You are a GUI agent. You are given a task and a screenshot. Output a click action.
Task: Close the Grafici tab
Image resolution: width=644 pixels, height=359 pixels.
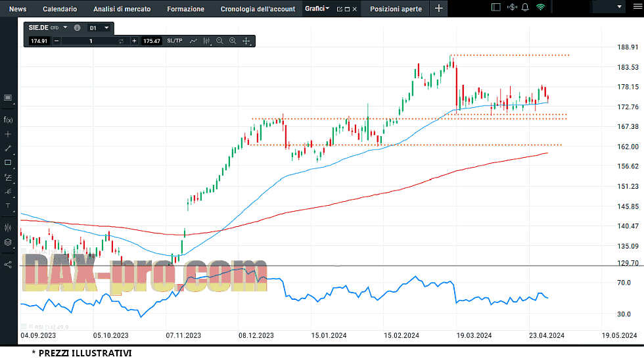[x=354, y=9]
